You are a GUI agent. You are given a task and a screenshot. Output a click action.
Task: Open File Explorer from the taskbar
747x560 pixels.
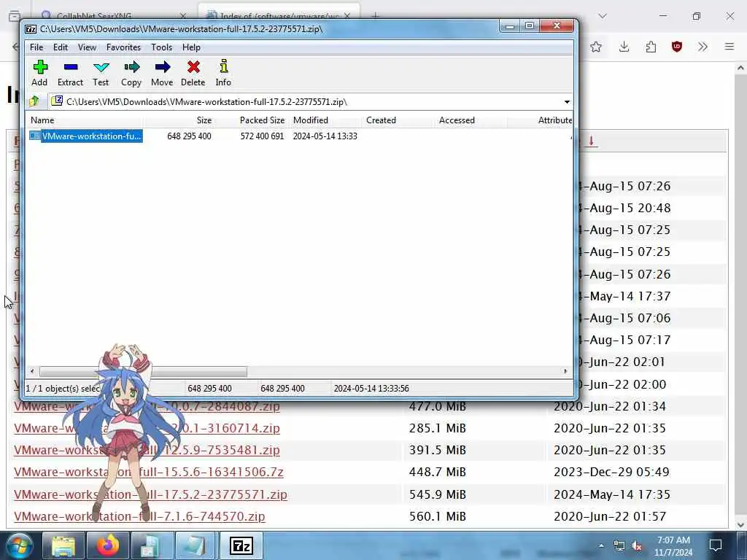coord(63,546)
